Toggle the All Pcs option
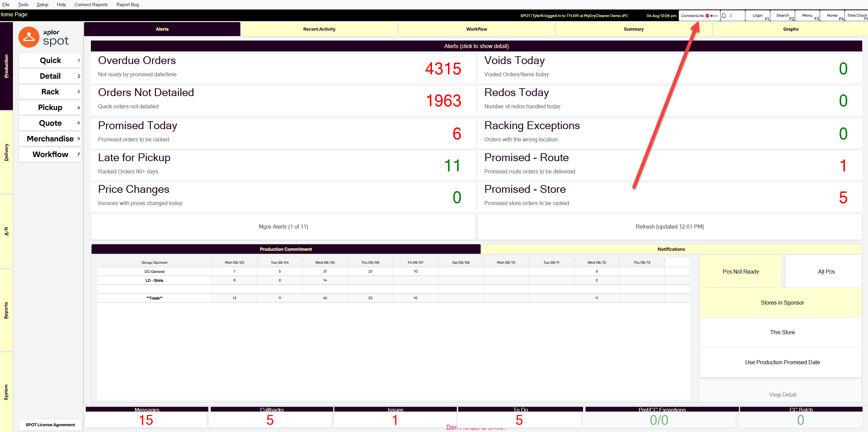The image size is (868, 432). point(826,272)
